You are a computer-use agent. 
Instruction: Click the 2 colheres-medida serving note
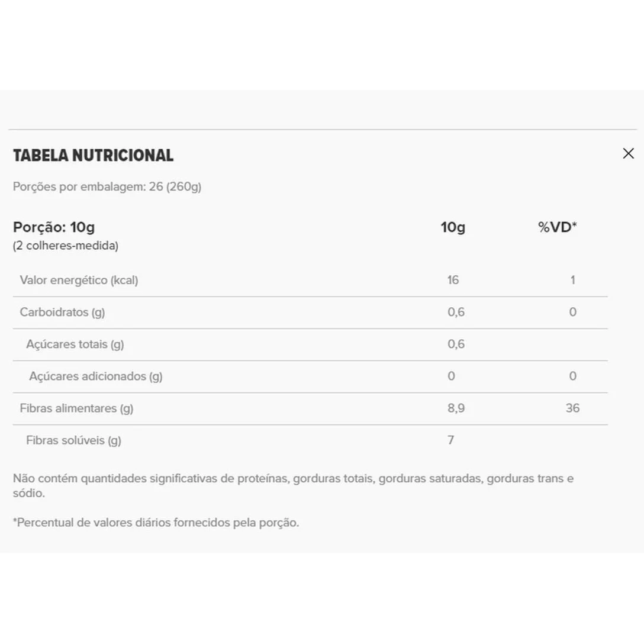66,246
